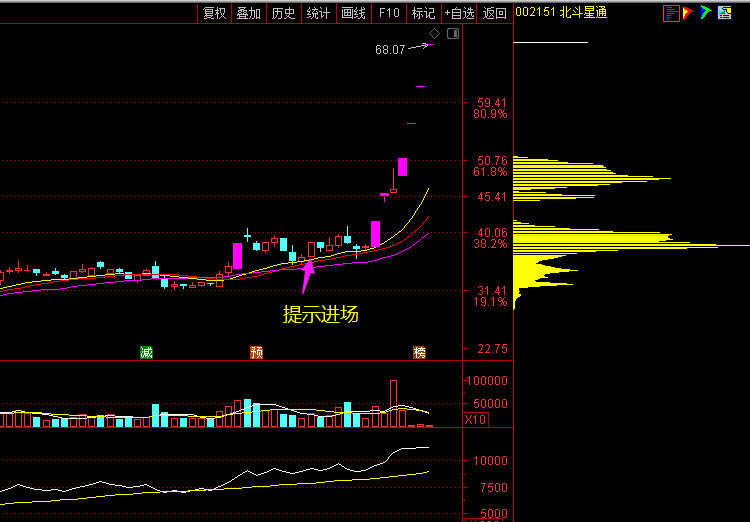Open F10 company information
Screen dimensions: 750x522
coord(388,13)
